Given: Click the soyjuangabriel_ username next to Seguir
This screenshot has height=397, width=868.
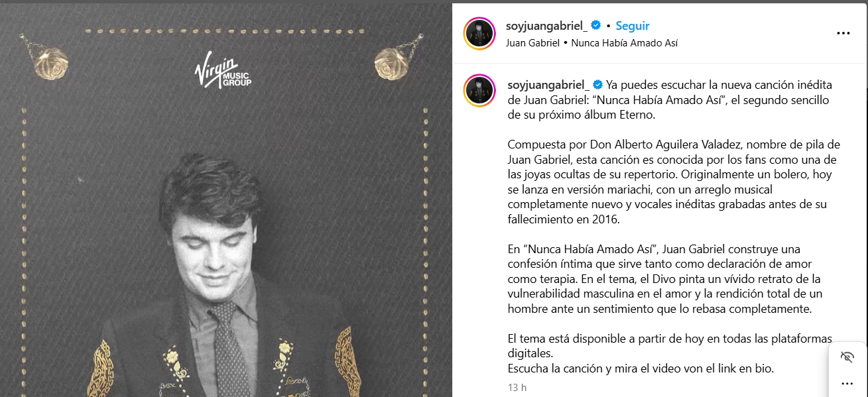Looking at the screenshot, I should pyautogui.click(x=546, y=26).
